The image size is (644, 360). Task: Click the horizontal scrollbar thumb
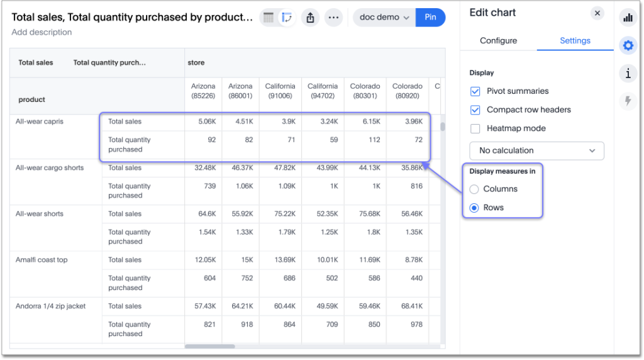210,346
